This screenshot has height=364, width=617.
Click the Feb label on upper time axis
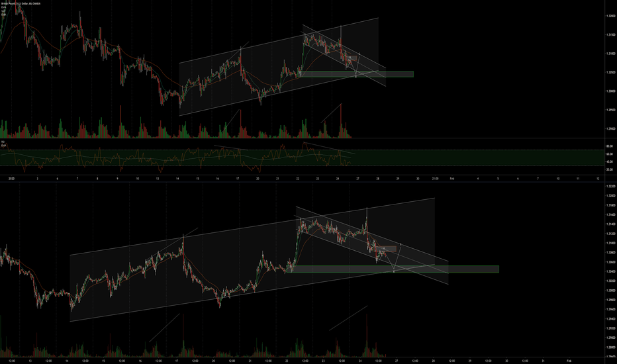click(x=452, y=179)
